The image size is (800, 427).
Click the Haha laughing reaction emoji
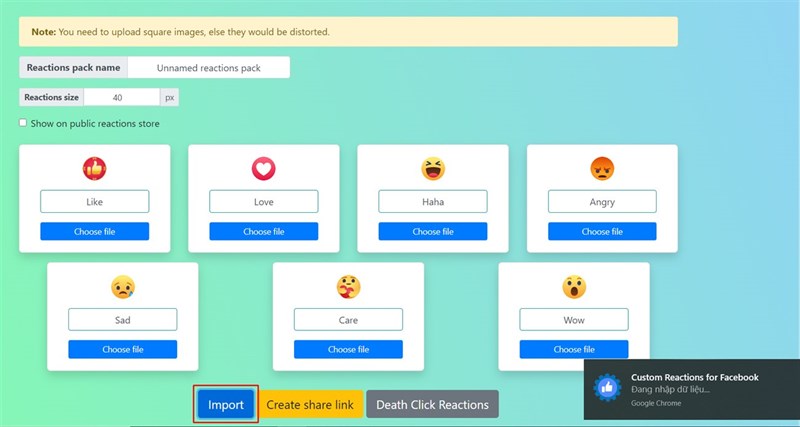point(433,169)
